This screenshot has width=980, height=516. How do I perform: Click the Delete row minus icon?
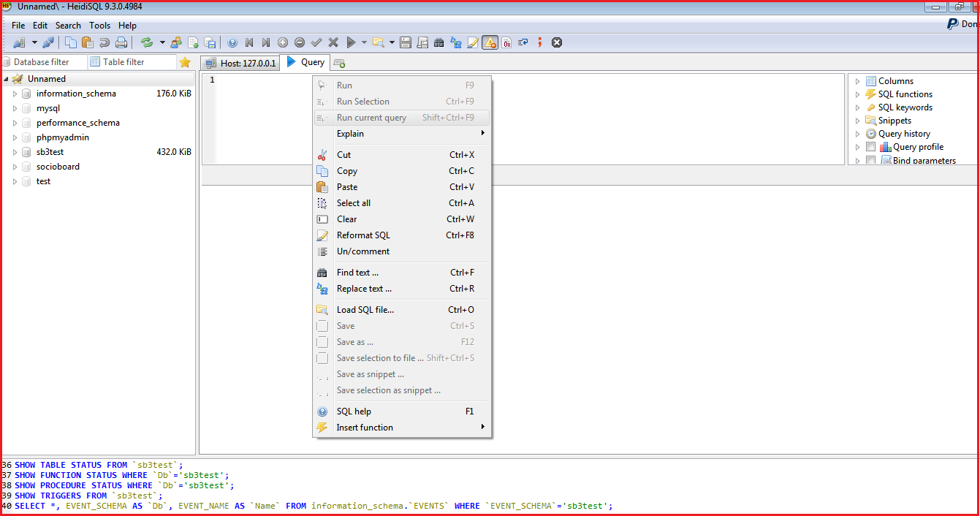[x=300, y=42]
